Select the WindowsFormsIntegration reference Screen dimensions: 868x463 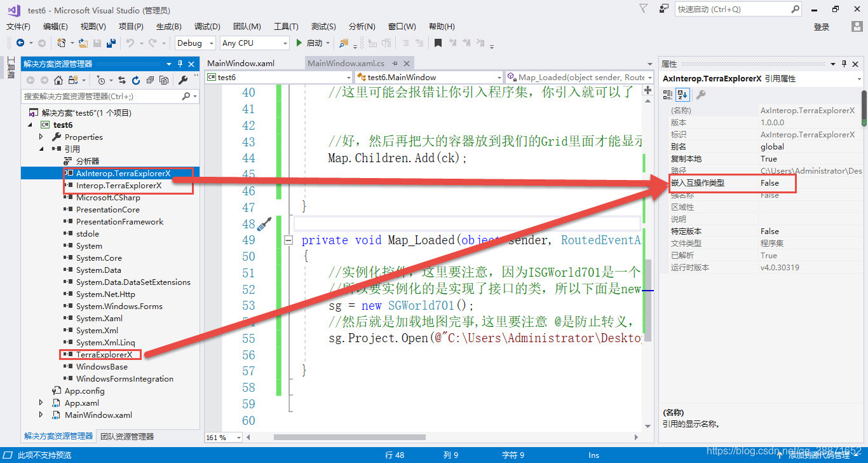point(125,378)
